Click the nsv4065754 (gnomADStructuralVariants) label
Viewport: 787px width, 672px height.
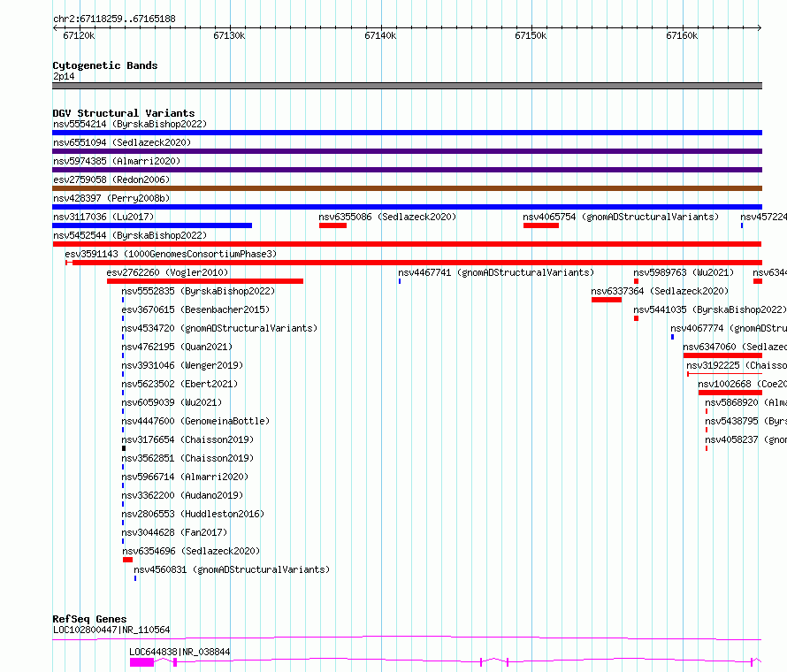621,217
